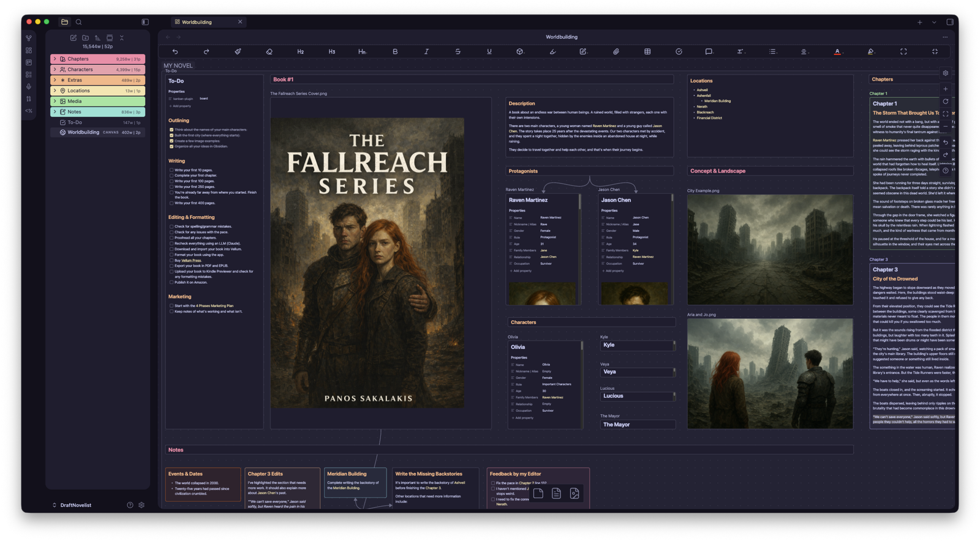Open the Meridian Building location link
The height and width of the screenshot is (541, 980).
coord(717,101)
